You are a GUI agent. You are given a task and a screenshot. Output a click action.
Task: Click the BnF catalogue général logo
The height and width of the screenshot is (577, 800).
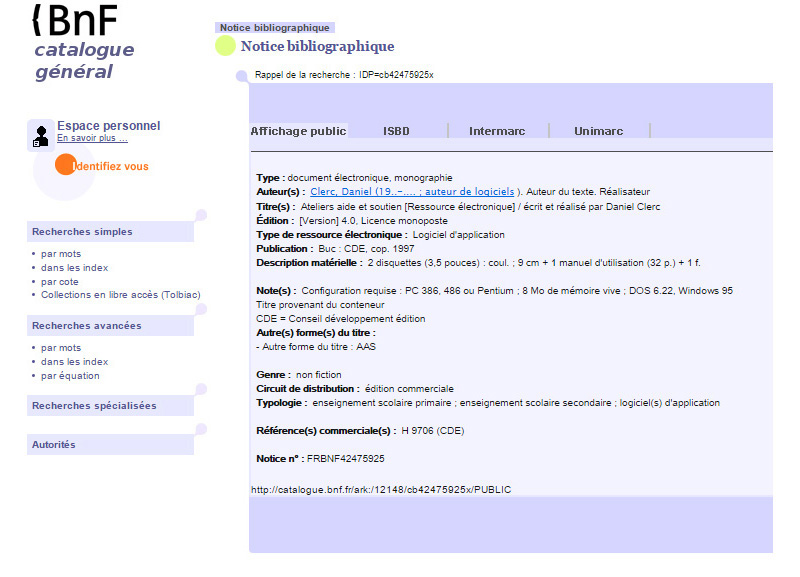tap(84, 43)
